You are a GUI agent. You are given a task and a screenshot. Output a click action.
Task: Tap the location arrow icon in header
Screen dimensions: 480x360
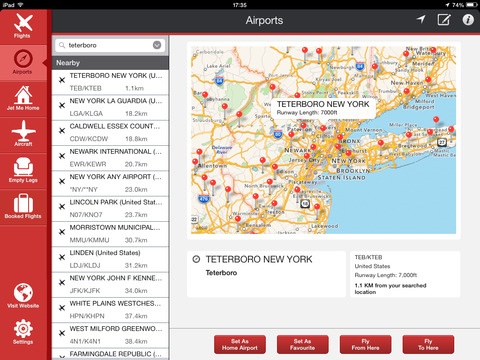tap(421, 20)
